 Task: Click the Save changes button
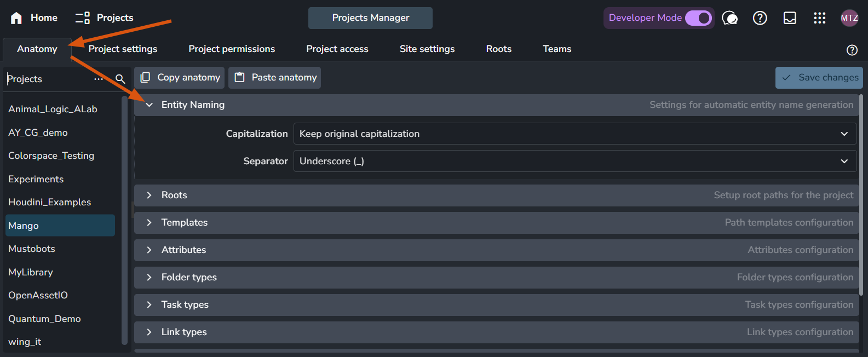pyautogui.click(x=819, y=78)
